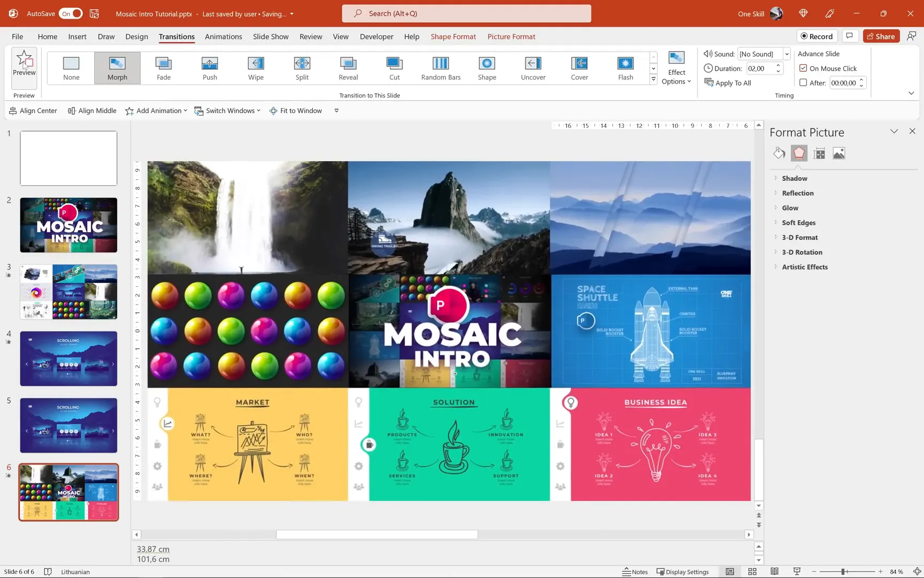Select the Effects pentagon icon
This screenshot has width=924, height=578.
click(x=799, y=154)
